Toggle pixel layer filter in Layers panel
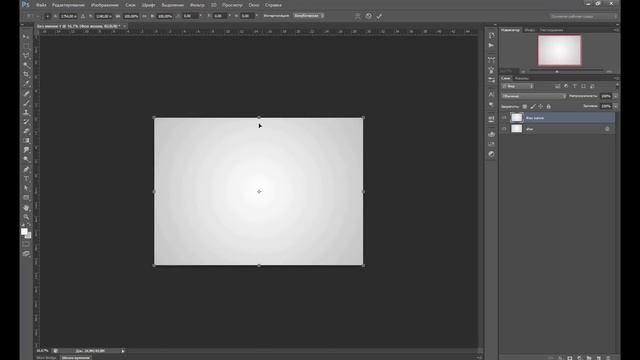Screen dimensions: 640x360 [x=557, y=86]
